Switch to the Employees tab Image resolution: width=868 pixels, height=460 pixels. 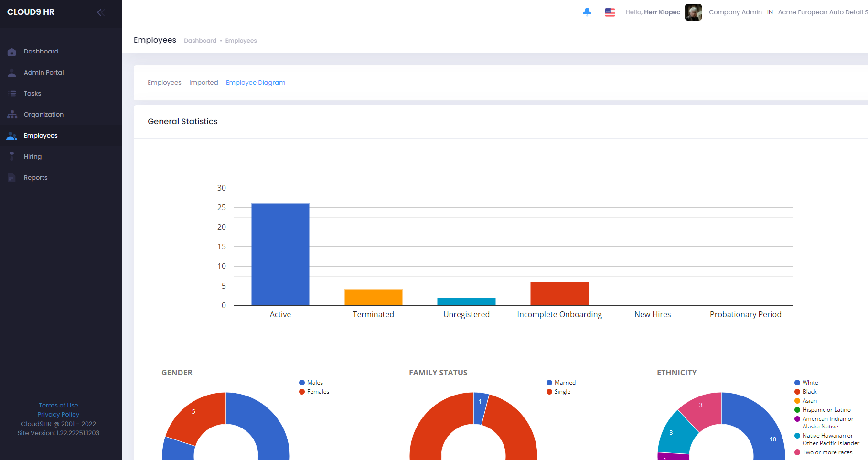coord(164,82)
